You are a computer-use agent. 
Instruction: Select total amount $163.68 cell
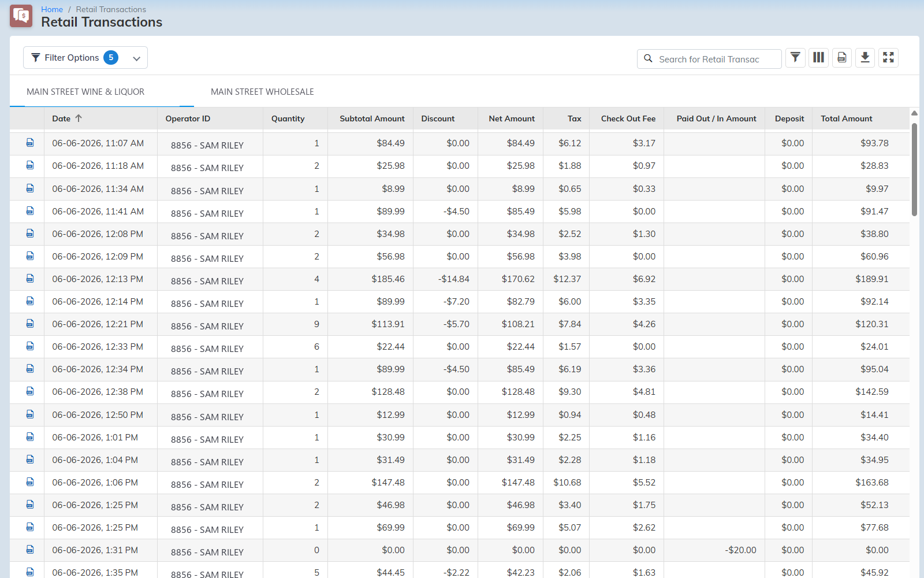[x=860, y=482]
